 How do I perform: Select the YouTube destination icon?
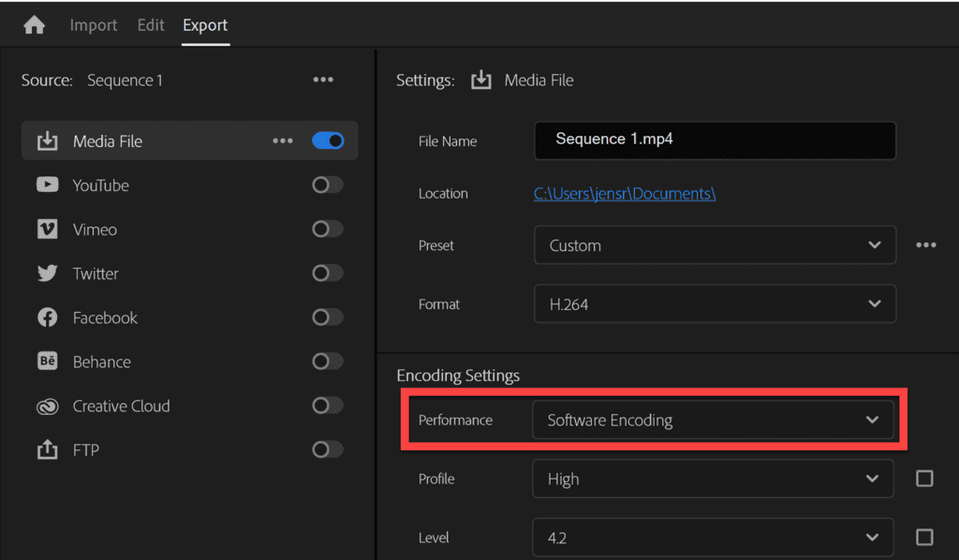click(47, 184)
